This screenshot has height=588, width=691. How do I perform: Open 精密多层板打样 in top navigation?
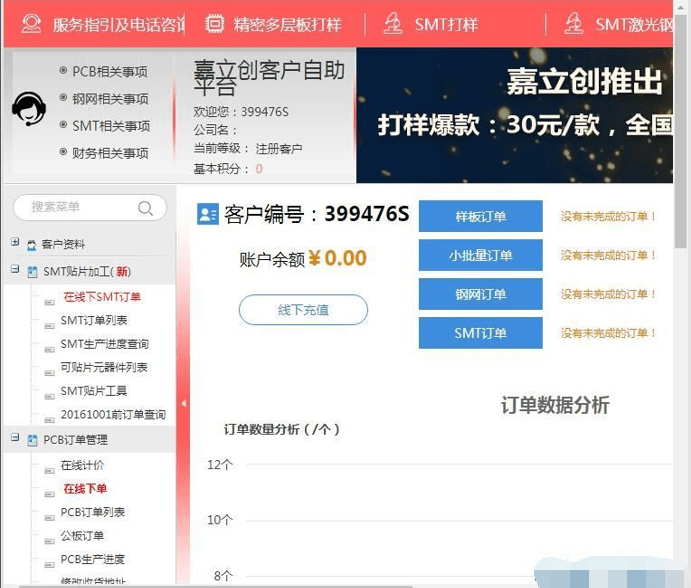(288, 25)
